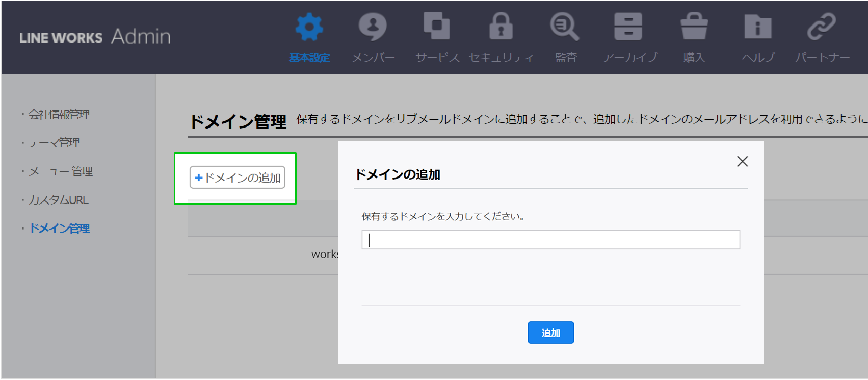Close the ドメインの追加 dialog
The image size is (868, 380).
click(742, 162)
